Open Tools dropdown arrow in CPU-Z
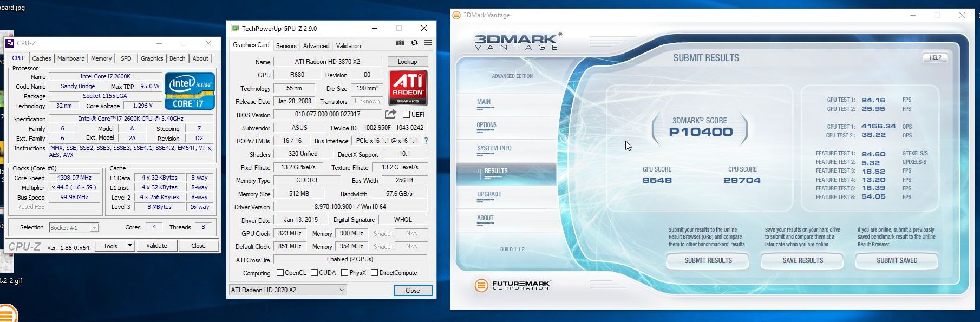Screen dimensions: 980x322 (130, 246)
